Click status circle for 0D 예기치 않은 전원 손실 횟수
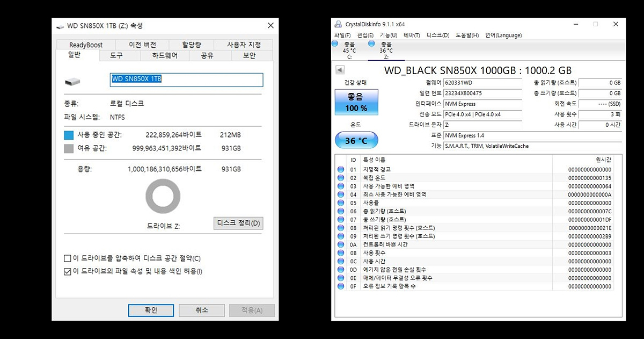This screenshot has width=644, height=339. (340, 270)
